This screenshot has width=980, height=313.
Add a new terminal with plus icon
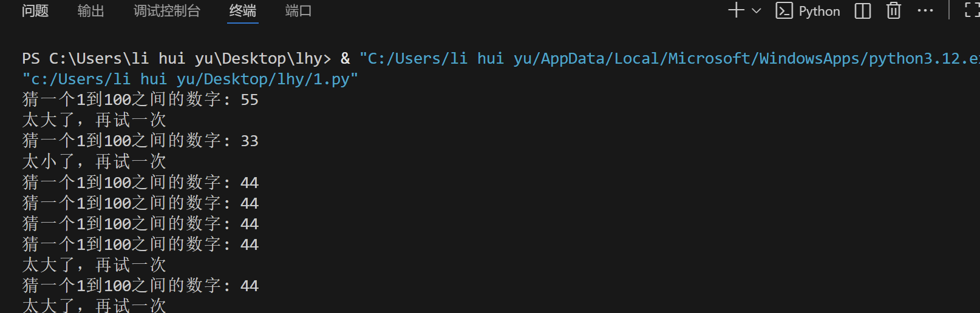click(x=736, y=10)
